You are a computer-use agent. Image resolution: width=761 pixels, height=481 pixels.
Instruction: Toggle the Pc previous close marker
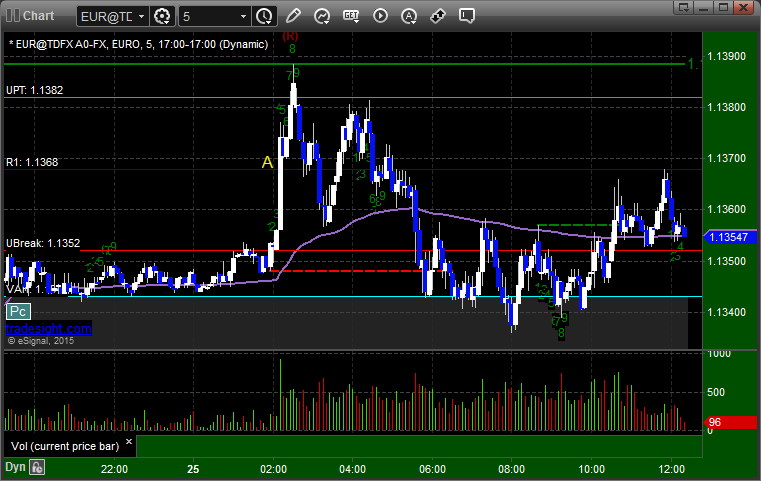[17, 312]
